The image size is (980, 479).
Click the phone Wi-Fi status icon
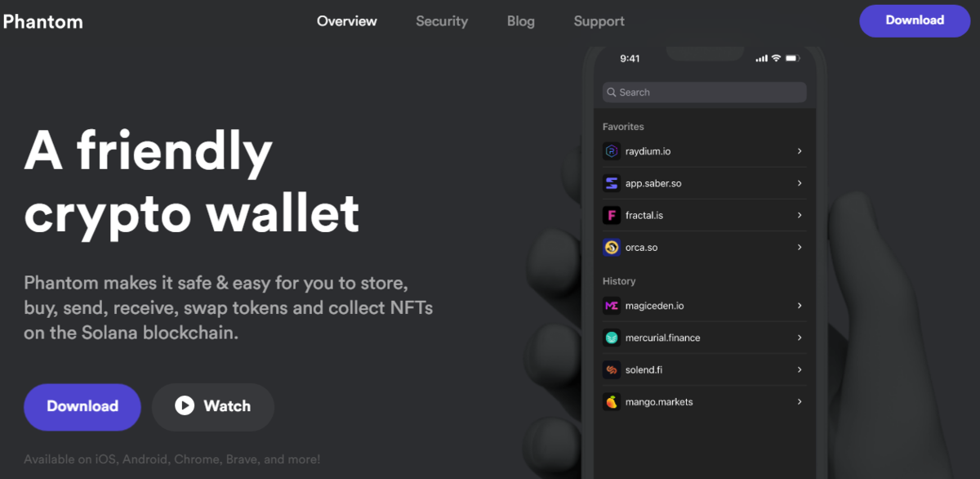coord(777,58)
